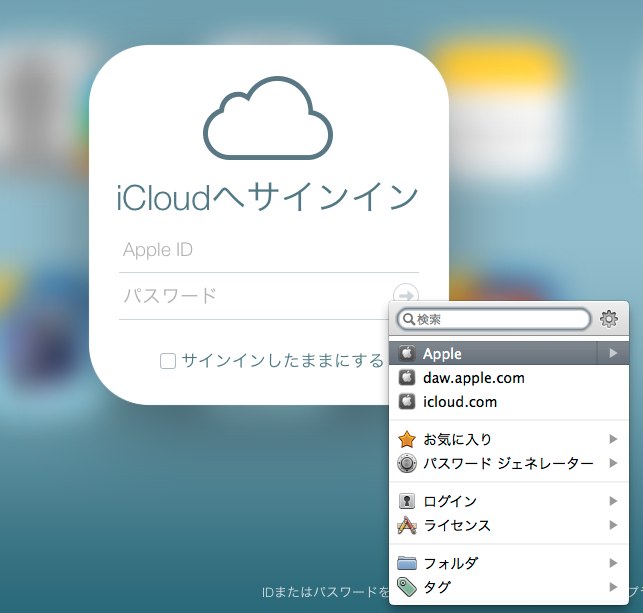Viewport: 643px width, 613px height.
Task: Expand the ログイン submenu arrow
Action: [x=613, y=501]
